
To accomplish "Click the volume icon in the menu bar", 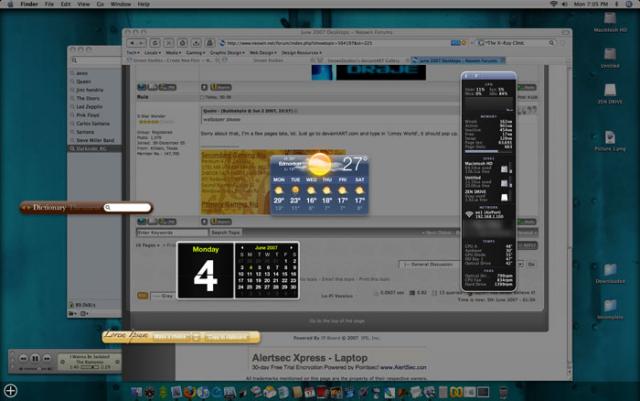I will click(x=564, y=4).
